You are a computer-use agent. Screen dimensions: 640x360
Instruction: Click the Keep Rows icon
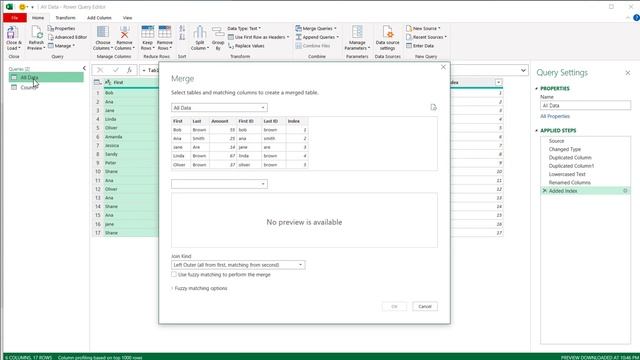pyautogui.click(x=147, y=32)
